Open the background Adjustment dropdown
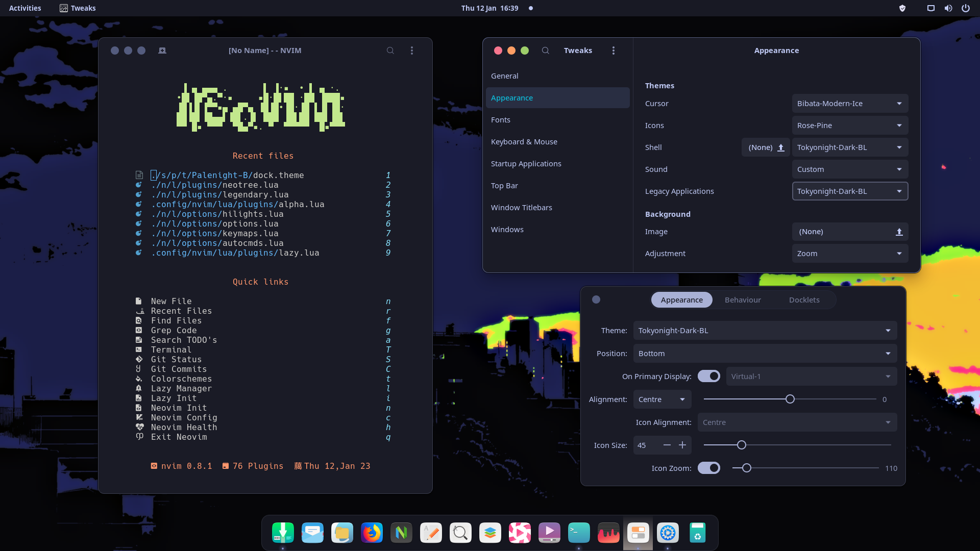The height and width of the screenshot is (551, 980). click(x=850, y=254)
